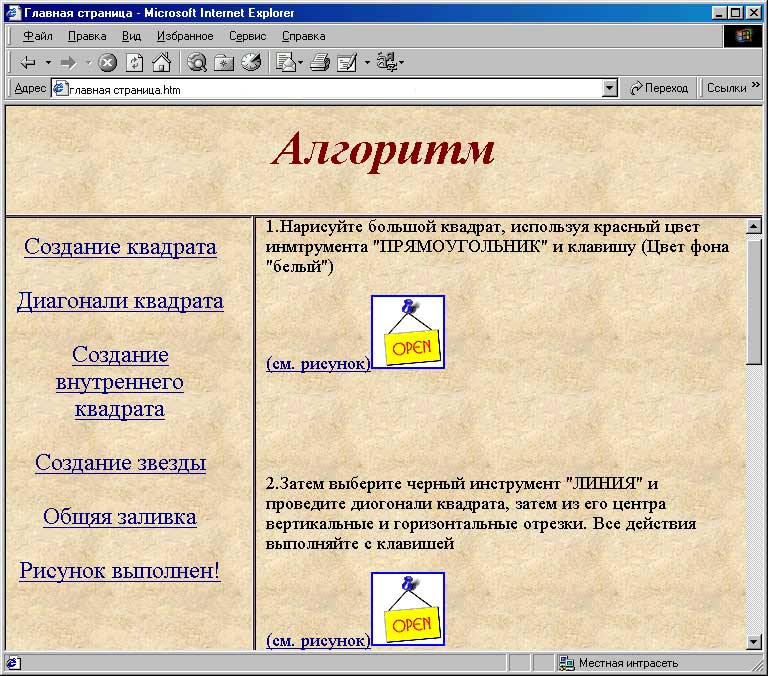Click the Адрес label
The width and height of the screenshot is (768, 676).
click(x=30, y=88)
